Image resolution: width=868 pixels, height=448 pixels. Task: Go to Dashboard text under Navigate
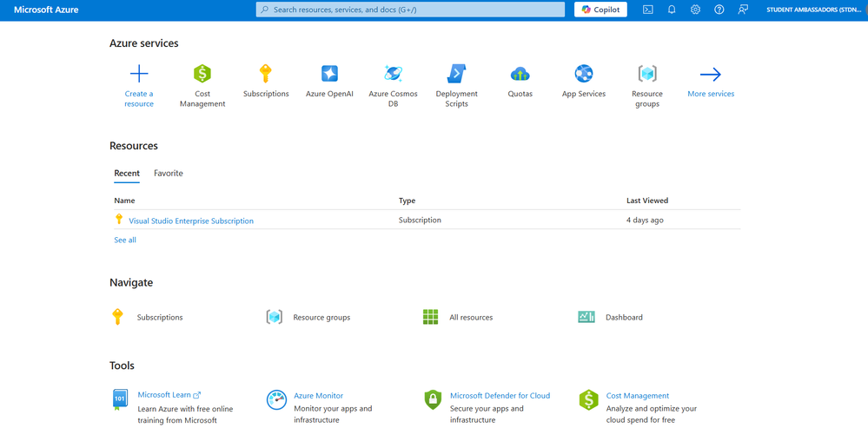tap(624, 318)
